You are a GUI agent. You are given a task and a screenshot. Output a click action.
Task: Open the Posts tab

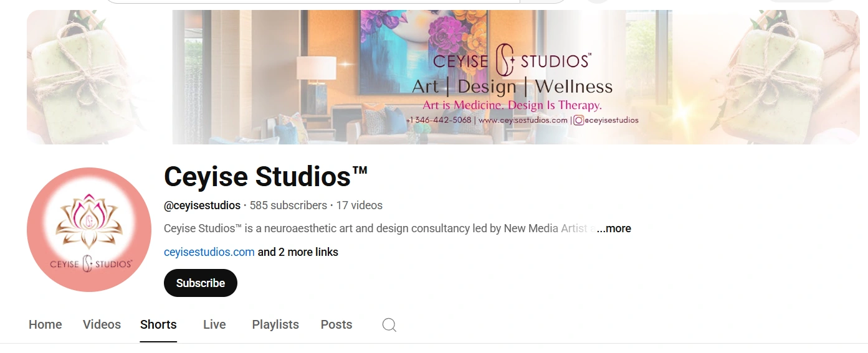pos(336,325)
